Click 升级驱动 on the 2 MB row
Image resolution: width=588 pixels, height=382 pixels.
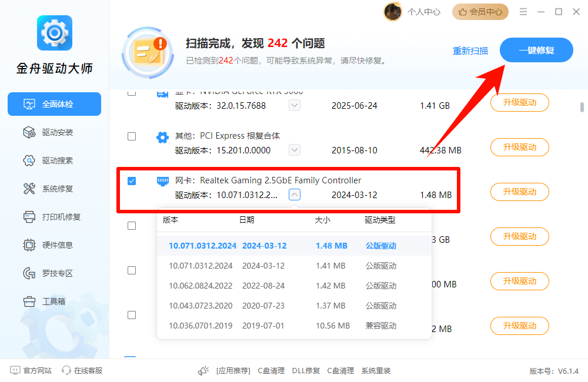[520, 326]
